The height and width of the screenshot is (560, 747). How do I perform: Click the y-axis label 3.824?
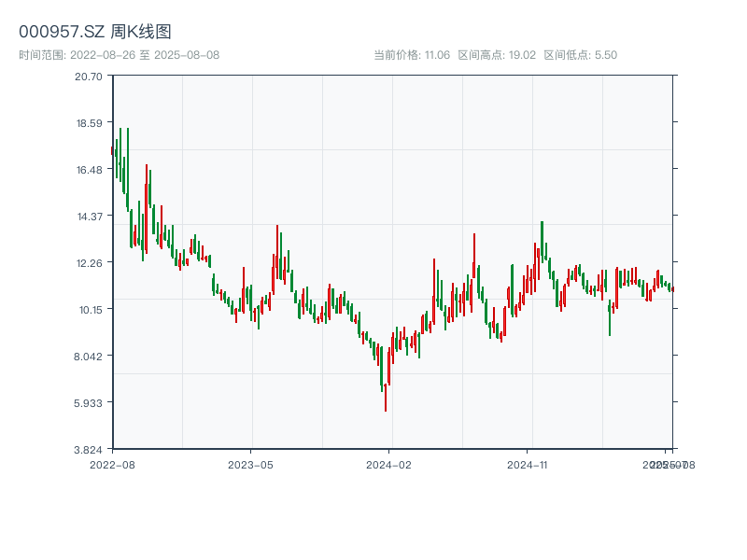click(88, 450)
